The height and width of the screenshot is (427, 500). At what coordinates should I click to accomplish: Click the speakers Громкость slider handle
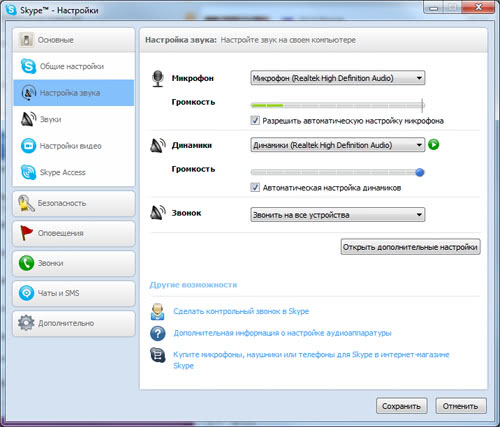(420, 172)
